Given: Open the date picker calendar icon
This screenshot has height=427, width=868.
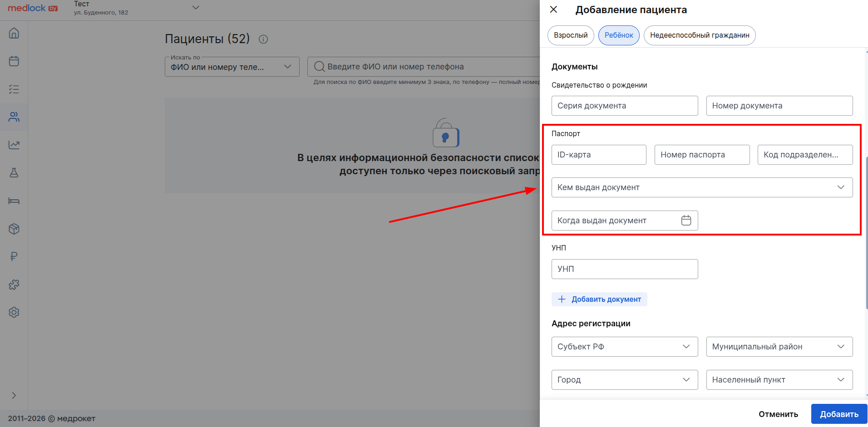Looking at the screenshot, I should [x=686, y=221].
